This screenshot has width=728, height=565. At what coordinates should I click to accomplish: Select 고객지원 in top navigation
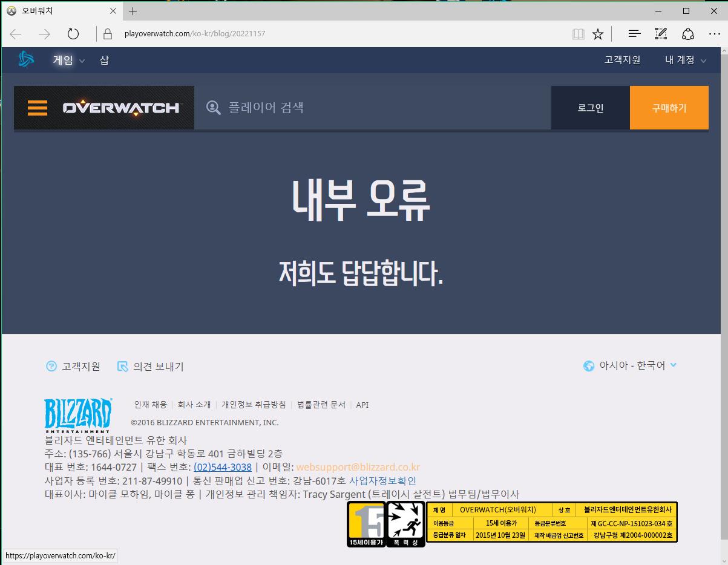(x=622, y=60)
